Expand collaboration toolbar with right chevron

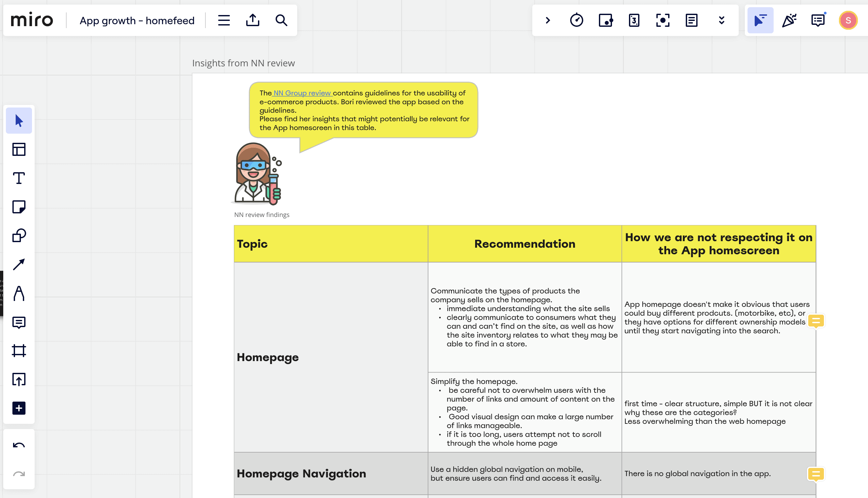(x=548, y=20)
